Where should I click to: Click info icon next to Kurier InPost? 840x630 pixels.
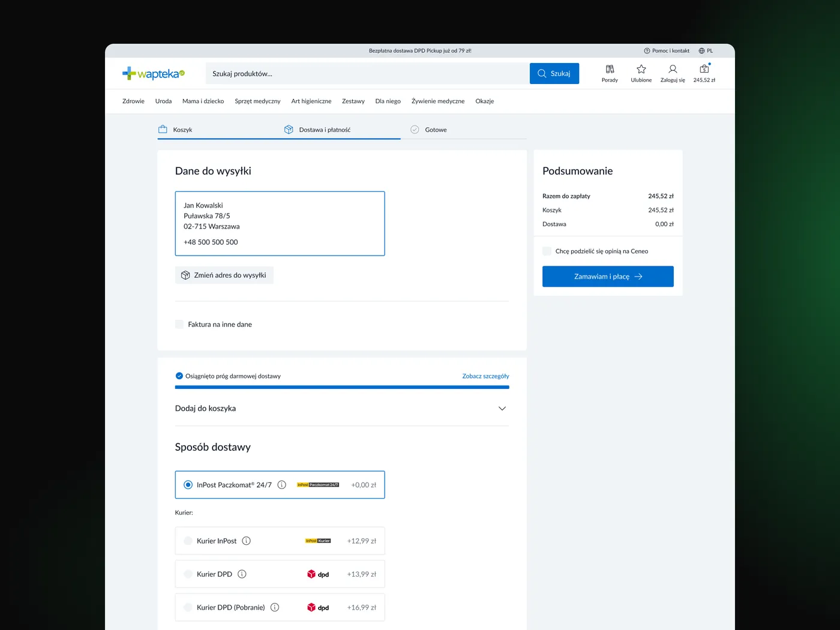tap(246, 541)
